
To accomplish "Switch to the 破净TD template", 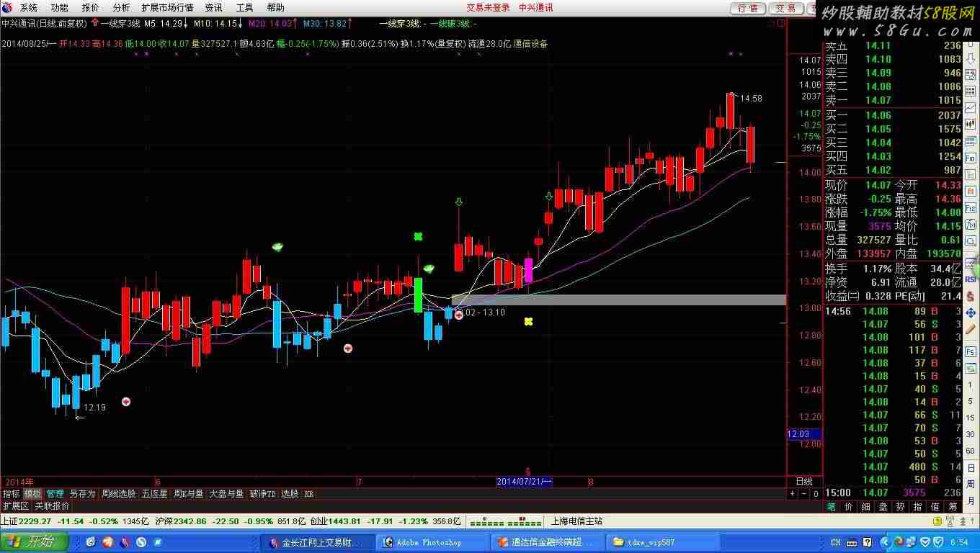I will tap(262, 494).
